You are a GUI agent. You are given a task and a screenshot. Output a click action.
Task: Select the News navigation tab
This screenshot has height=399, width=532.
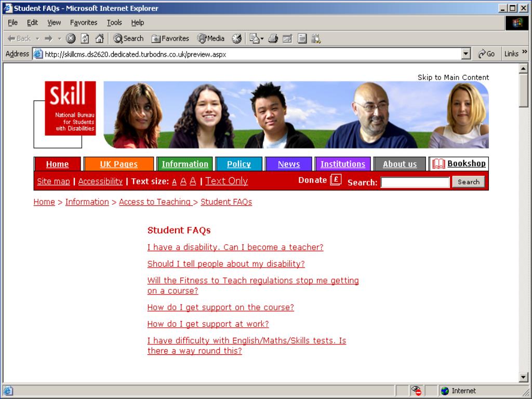[x=289, y=164]
